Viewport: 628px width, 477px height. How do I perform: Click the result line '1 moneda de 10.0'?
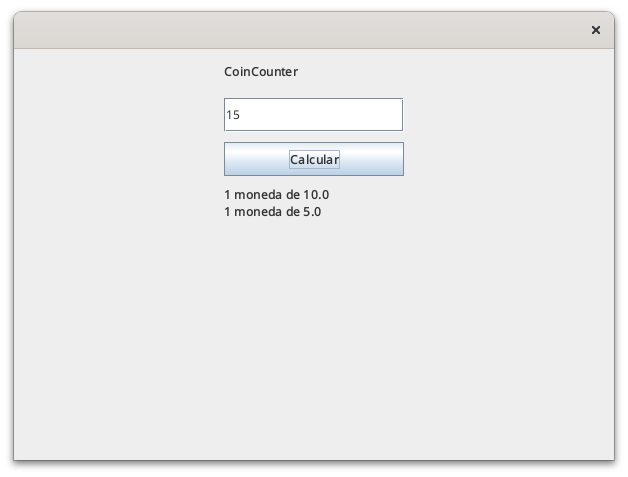pyautogui.click(x=276, y=195)
